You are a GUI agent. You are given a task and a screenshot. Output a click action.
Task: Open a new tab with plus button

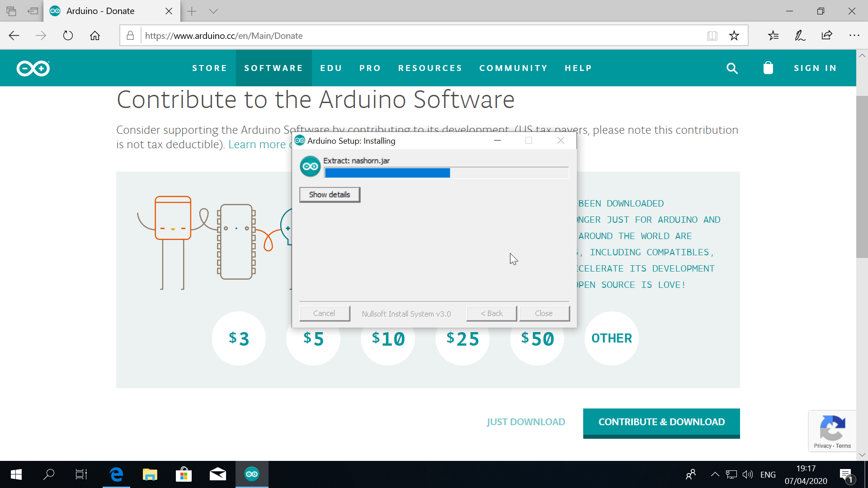coord(192,11)
